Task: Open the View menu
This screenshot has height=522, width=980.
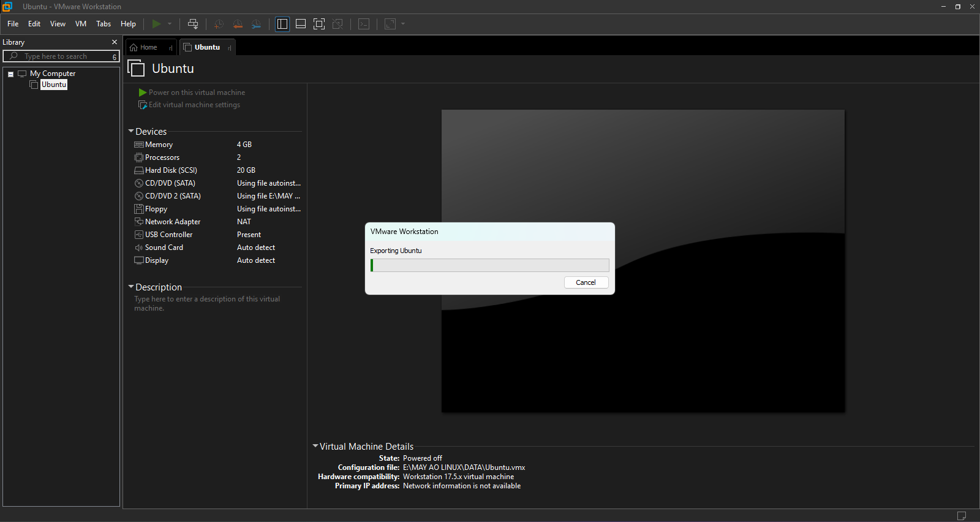Action: click(x=58, y=24)
